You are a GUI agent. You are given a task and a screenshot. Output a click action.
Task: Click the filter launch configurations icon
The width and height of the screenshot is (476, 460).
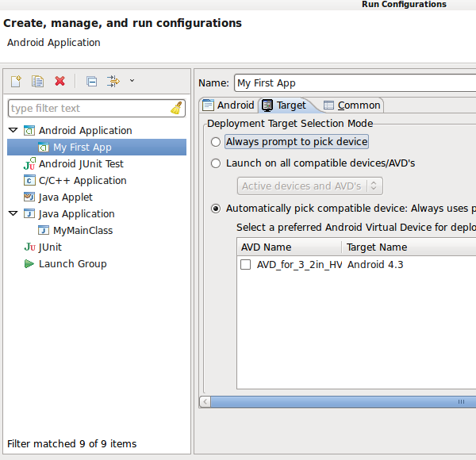tap(113, 81)
